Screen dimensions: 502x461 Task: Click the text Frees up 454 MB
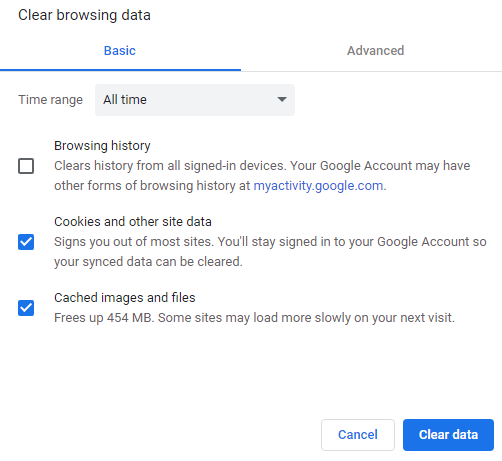pyautogui.click(x=104, y=318)
